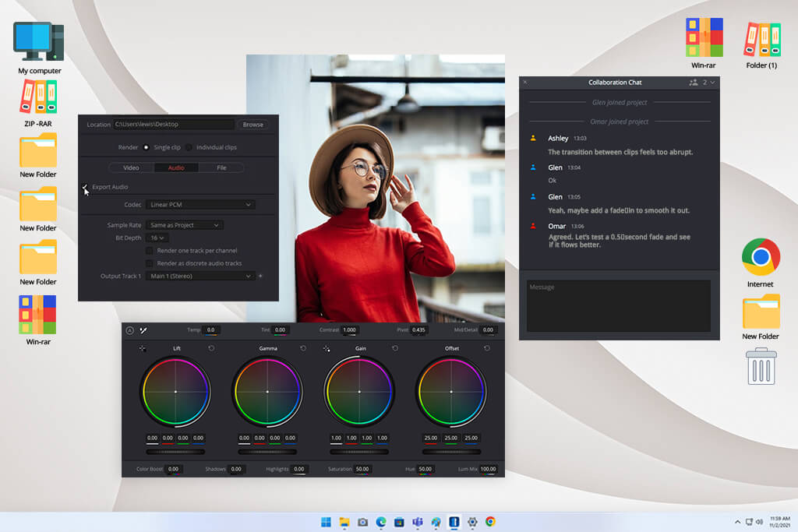798x532 pixels.
Task: Click the Contrast value field
Action: pos(350,330)
